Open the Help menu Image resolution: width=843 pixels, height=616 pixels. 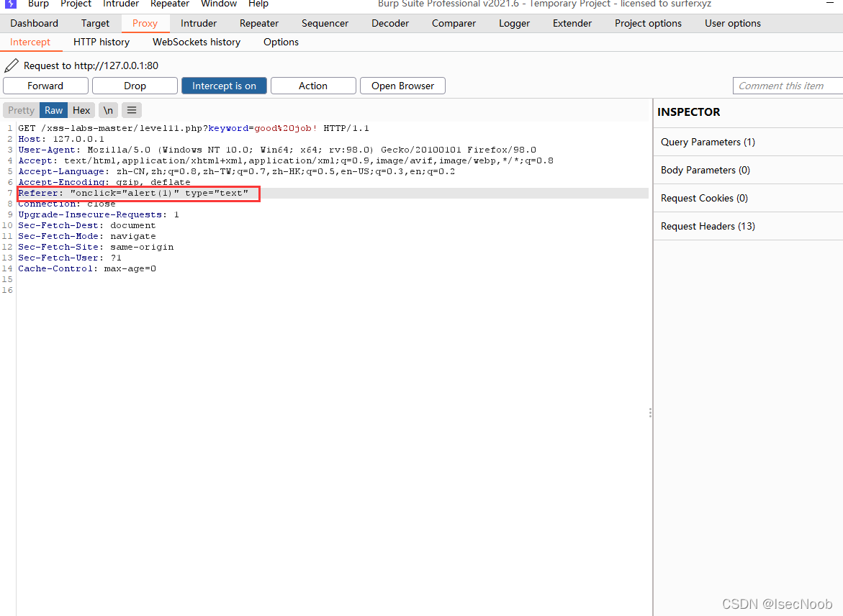(258, 4)
